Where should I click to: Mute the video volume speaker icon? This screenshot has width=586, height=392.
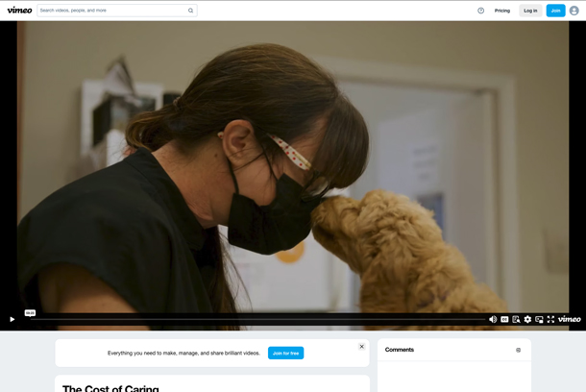[x=493, y=319]
